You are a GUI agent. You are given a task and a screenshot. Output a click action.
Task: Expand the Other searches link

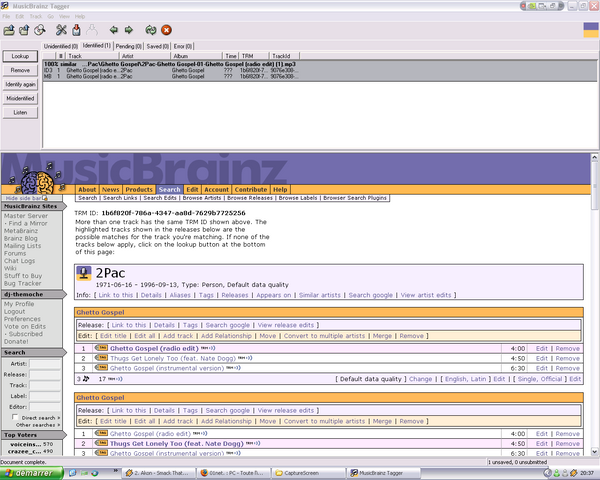tap(38, 425)
